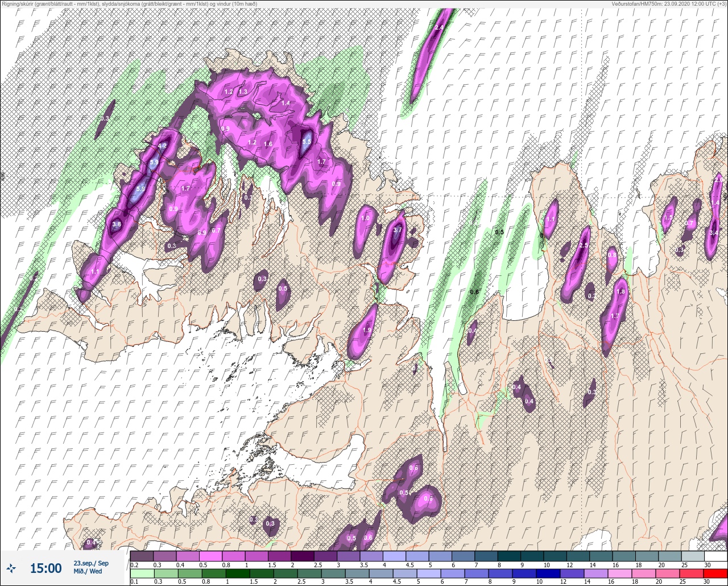The height and width of the screenshot is (586, 728).
Task: Select the lavender 4 swatch in snow legend
Action: [394, 556]
